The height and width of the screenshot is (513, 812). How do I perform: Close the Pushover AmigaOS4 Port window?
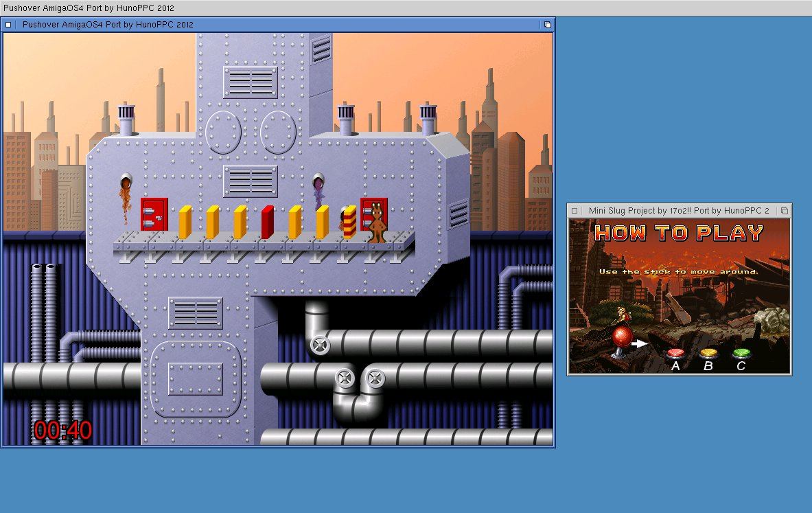(8, 24)
